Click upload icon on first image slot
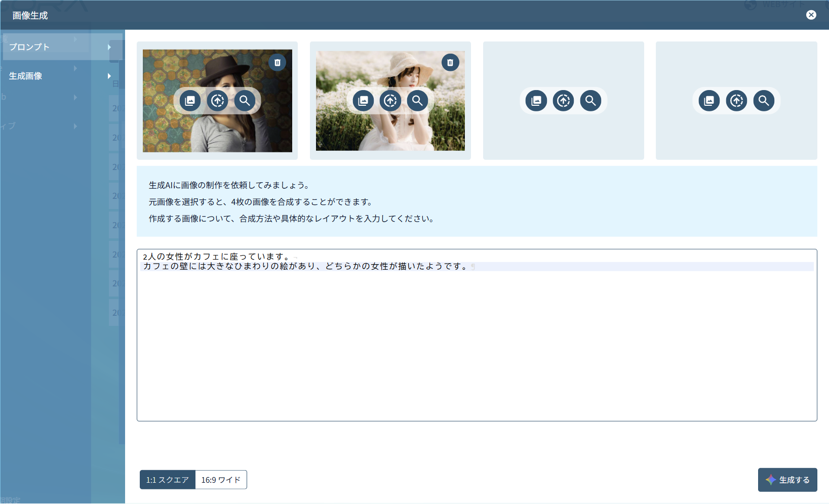 [x=217, y=101]
